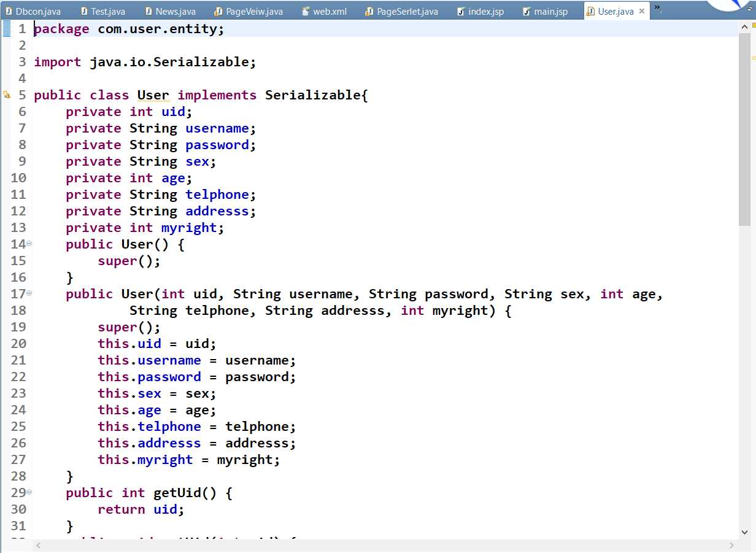Click the horizontal scrollbar left arrow
This screenshot has height=553, width=756.
(39, 545)
